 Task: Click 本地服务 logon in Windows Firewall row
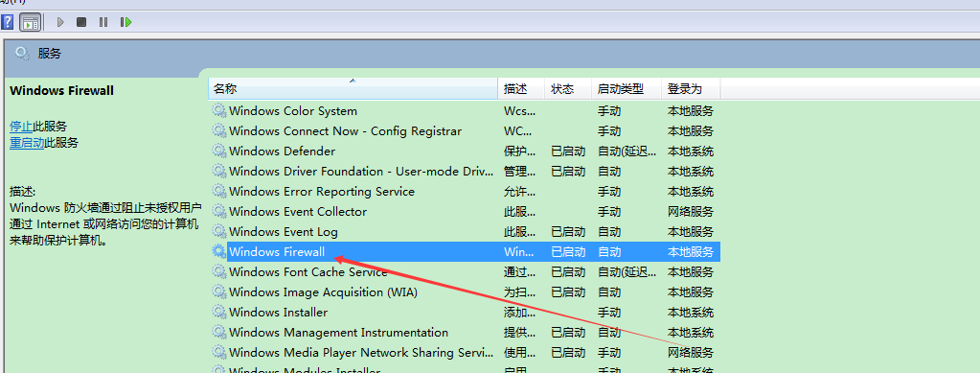[691, 251]
